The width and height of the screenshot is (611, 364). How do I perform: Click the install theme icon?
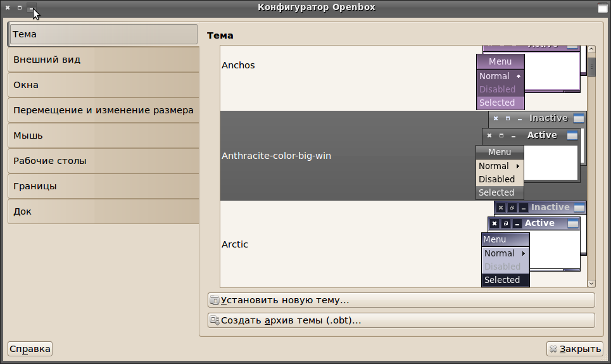[214, 300]
